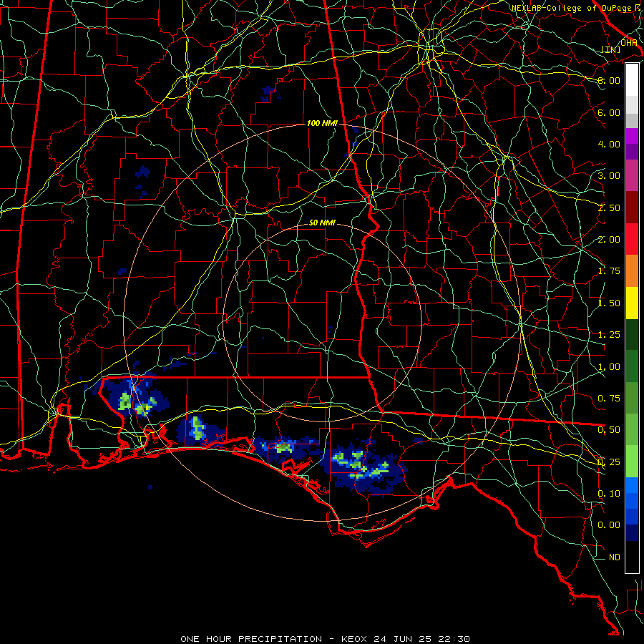Click the 3.00 legend value
The width and height of the screenshot is (644, 644).
pos(609,176)
